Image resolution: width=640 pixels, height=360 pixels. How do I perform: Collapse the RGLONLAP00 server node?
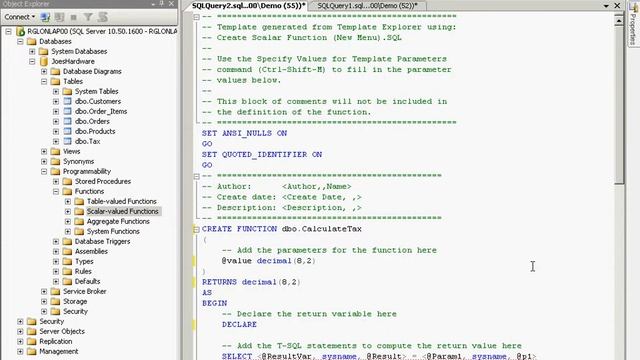[9, 31]
